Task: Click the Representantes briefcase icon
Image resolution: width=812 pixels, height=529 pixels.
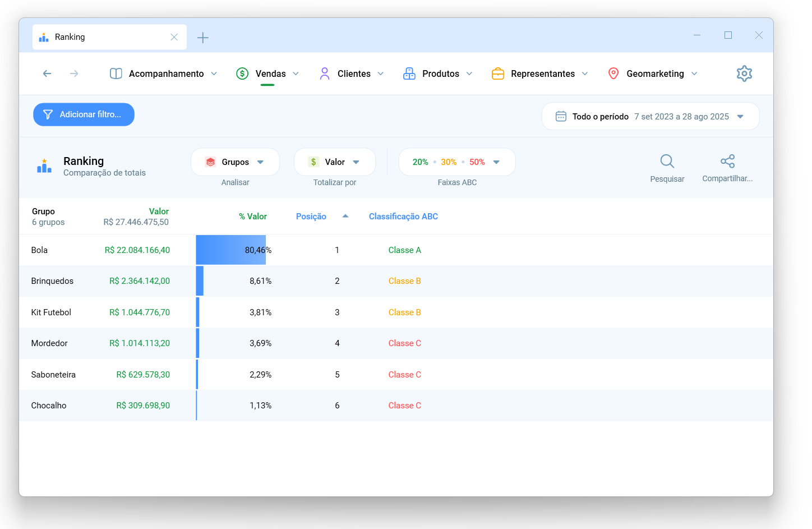Action: pos(498,73)
